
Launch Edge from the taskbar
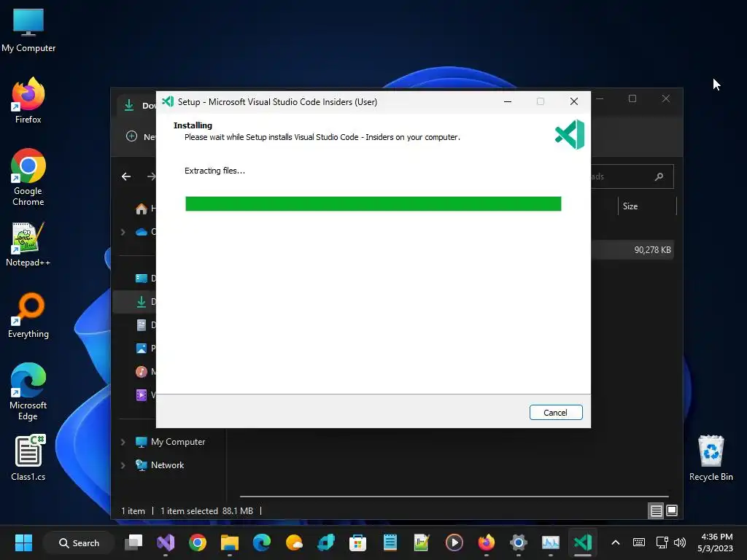click(x=262, y=542)
